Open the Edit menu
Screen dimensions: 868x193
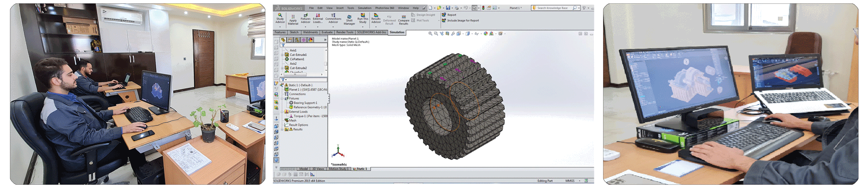tap(320, 8)
